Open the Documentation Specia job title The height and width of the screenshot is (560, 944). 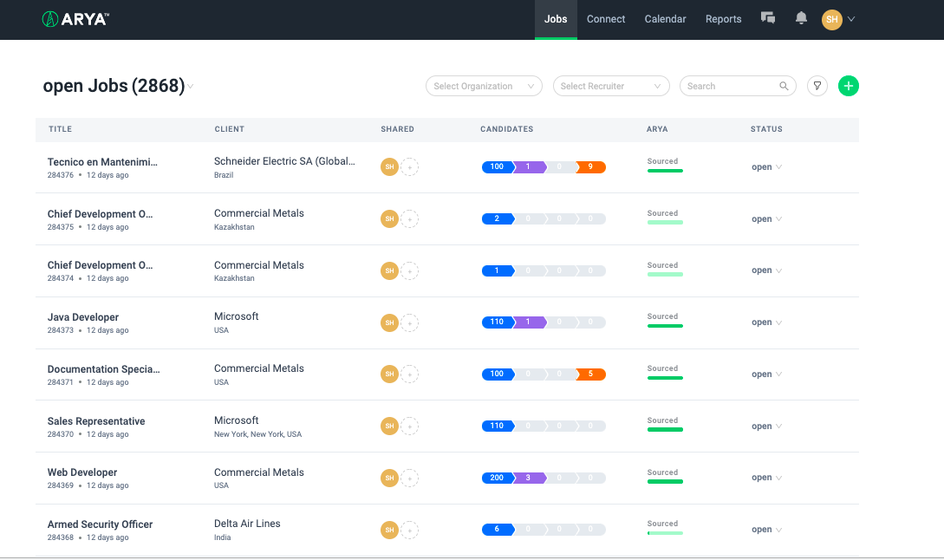tap(103, 369)
